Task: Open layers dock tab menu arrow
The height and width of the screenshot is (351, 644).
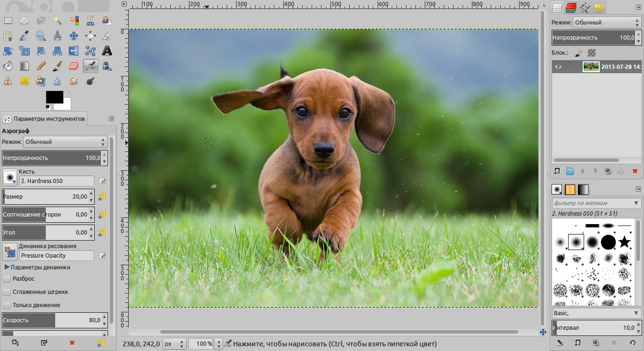Action: 638,7
